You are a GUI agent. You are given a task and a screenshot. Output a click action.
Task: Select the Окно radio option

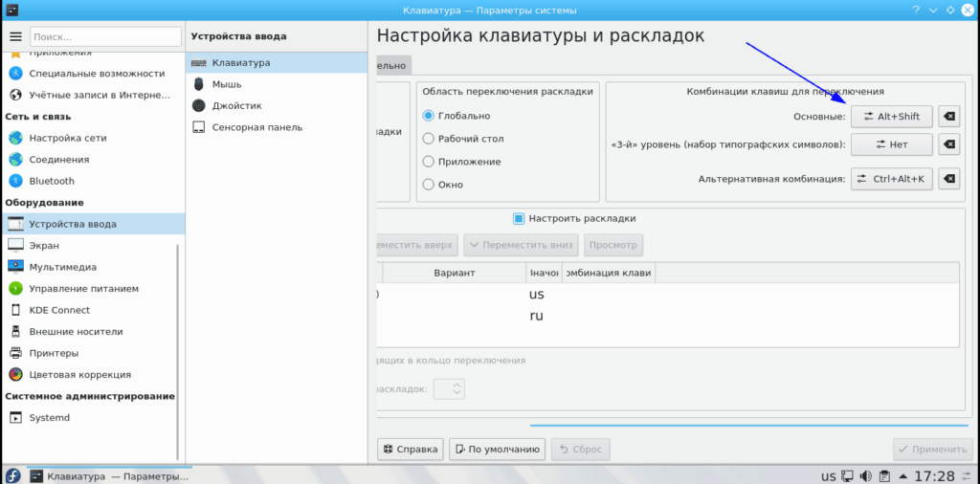[429, 185]
